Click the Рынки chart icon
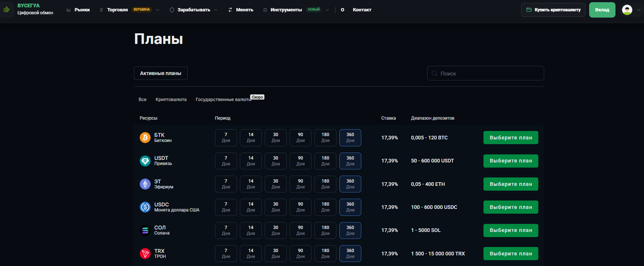 (x=68, y=10)
